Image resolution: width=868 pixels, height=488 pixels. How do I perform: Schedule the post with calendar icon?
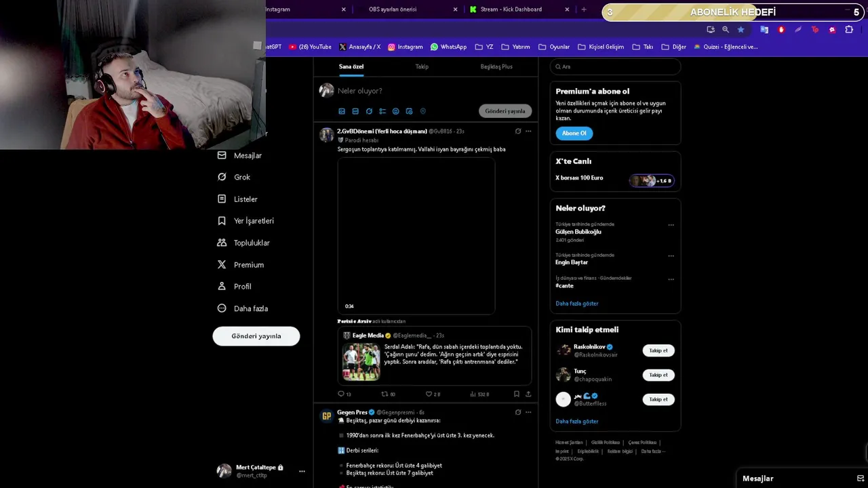[410, 111]
